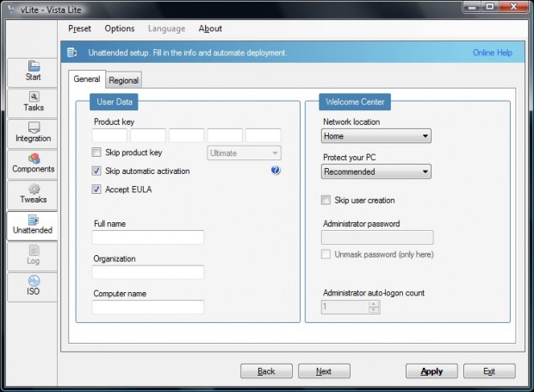The image size is (534, 392).
Task: Click the fifth Product key field
Action: tap(264, 135)
